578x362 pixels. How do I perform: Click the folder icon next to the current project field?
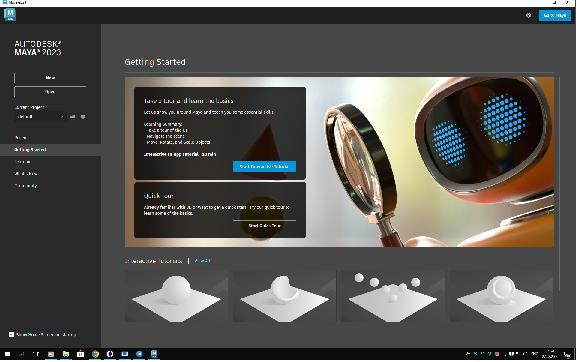pyautogui.click(x=73, y=116)
